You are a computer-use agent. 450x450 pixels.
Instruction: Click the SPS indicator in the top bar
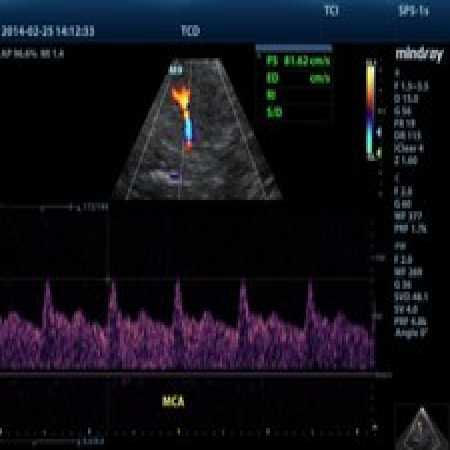tap(413, 11)
